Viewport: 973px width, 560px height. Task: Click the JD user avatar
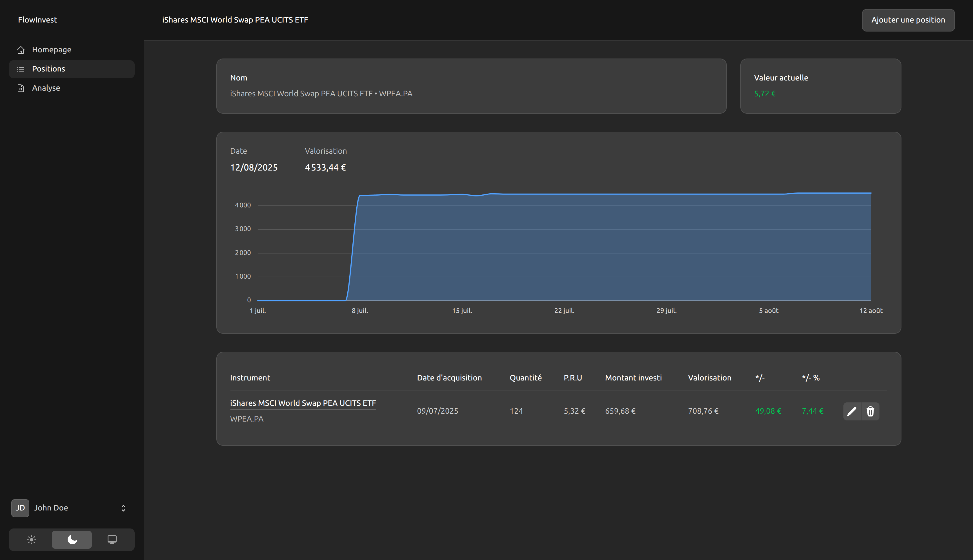[20, 508]
